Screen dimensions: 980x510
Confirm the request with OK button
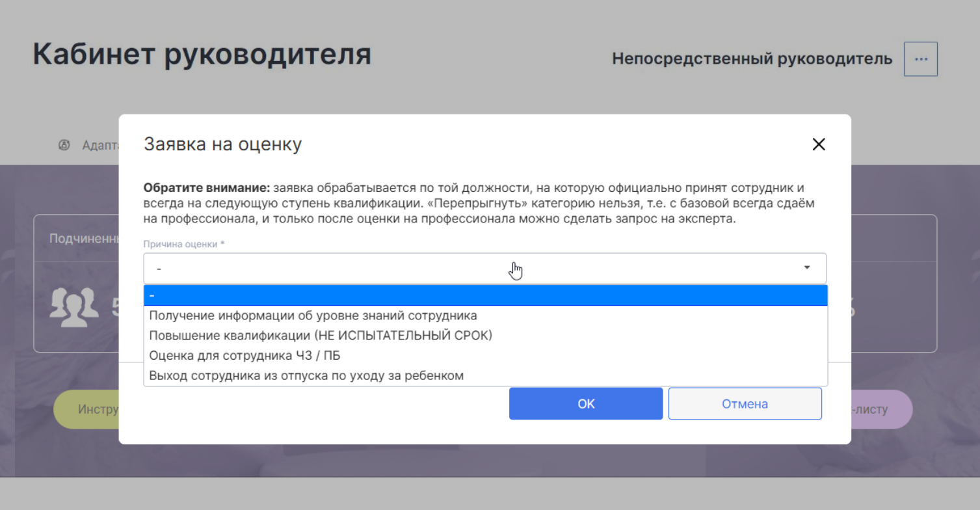tap(586, 404)
